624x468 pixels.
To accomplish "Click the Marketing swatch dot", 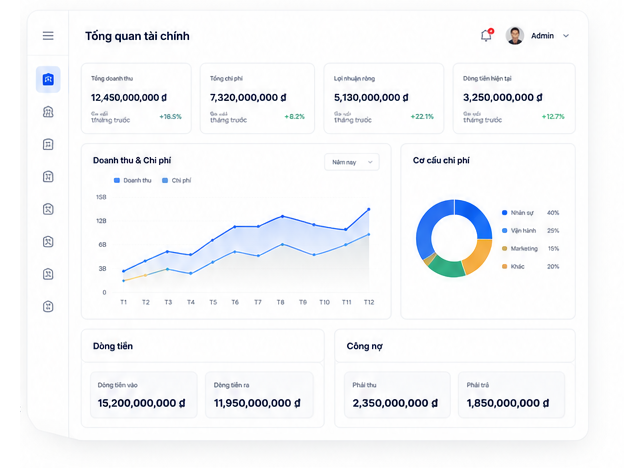I will click(505, 249).
